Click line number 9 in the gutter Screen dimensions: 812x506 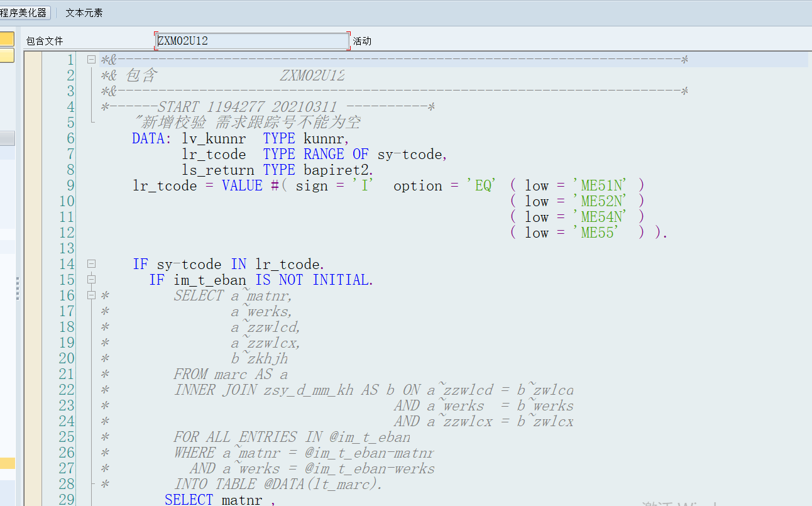(70, 185)
